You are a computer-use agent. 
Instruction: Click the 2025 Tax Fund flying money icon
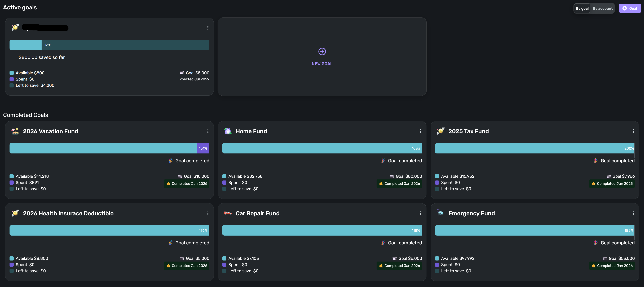(x=440, y=131)
